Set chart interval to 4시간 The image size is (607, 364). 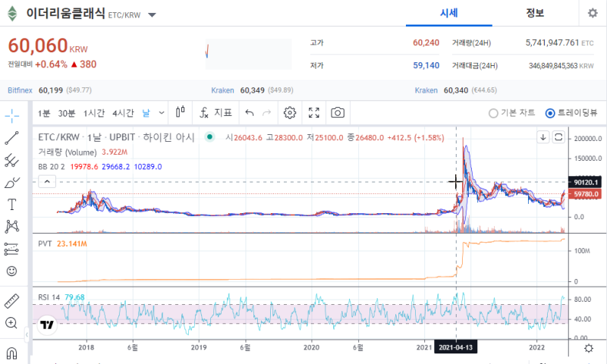click(x=123, y=113)
